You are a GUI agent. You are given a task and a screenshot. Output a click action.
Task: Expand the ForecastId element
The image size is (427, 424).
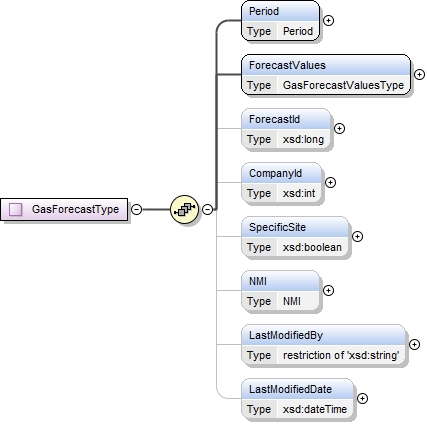click(339, 128)
